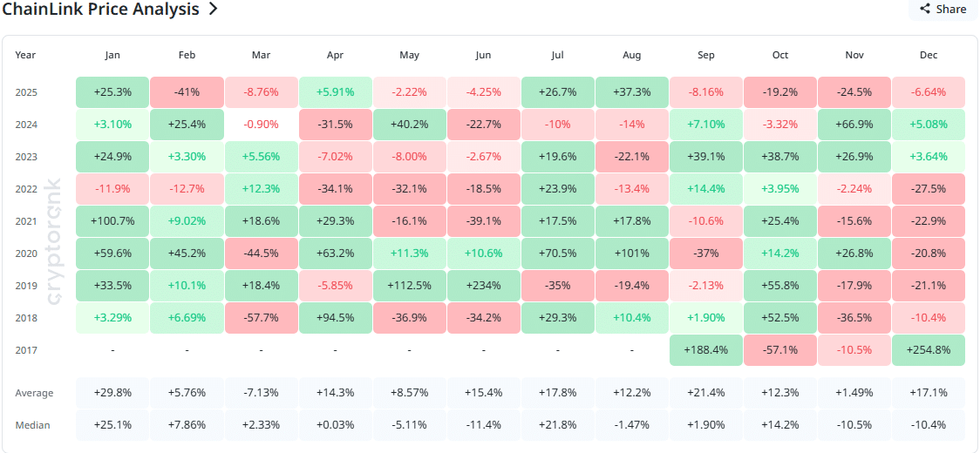The width and height of the screenshot is (980, 453).
Task: Select the +112.5% May 2019 cell
Action: coord(409,286)
